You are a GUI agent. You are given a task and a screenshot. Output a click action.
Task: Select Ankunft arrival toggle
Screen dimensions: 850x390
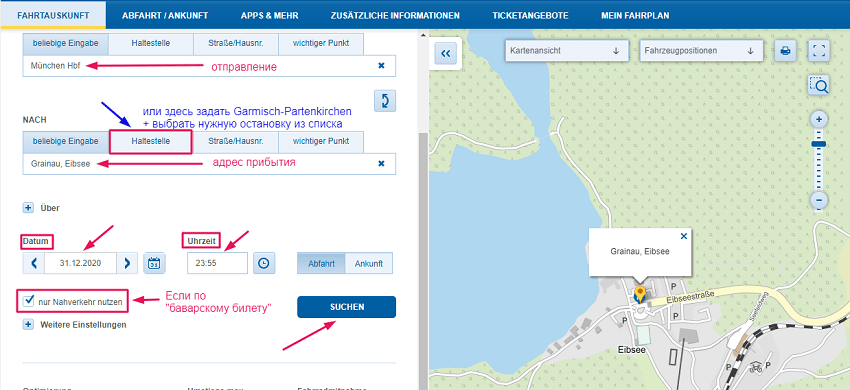[369, 264]
